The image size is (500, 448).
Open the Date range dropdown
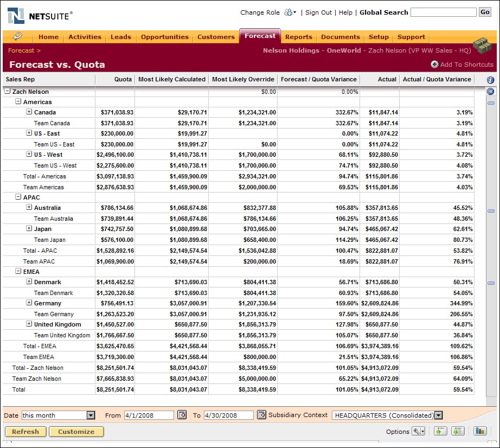(91, 415)
